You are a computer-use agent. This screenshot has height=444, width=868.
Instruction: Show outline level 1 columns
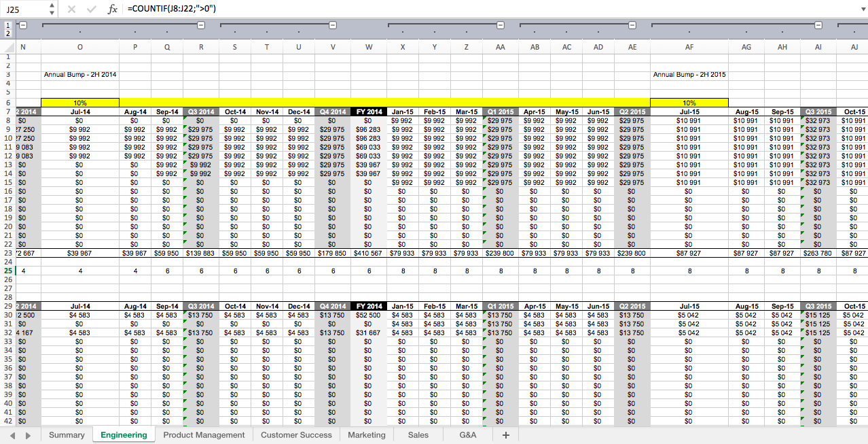pos(8,24)
